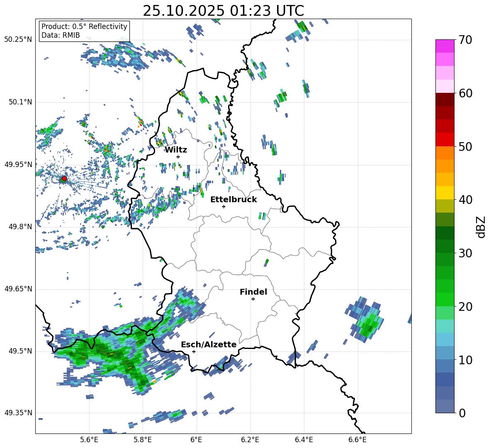Click the 49.5°N latitude label
Viewport: 491px width, 448px height.
20,351
